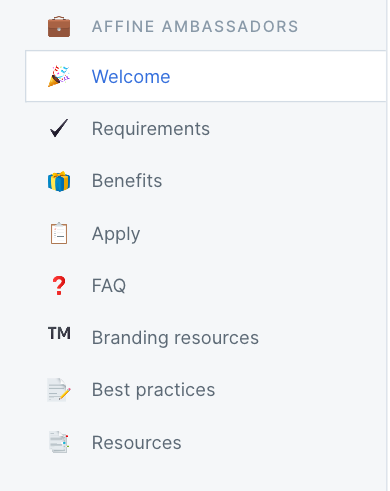390x491 pixels.
Task: Go to the Resources page
Action: click(x=136, y=443)
